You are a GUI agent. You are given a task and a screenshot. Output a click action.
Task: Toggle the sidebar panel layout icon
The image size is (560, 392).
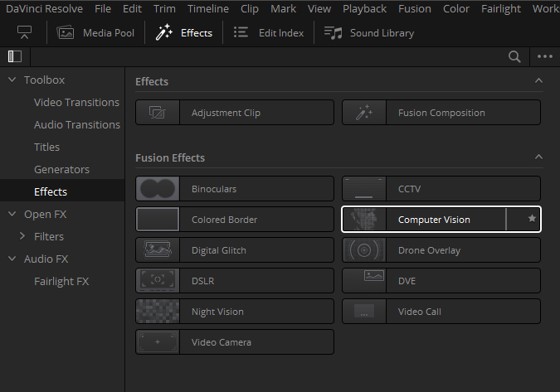point(14,56)
